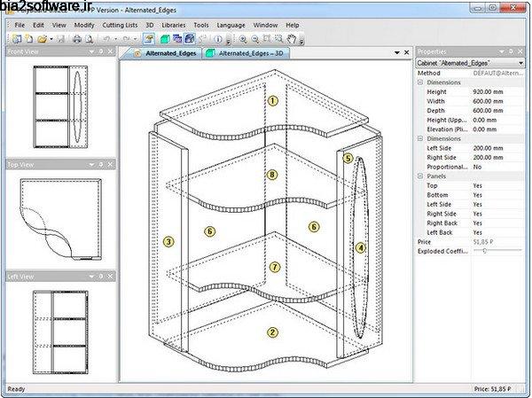Viewport: 532px width, 398px height.
Task: Click the Proportional 'No' value
Action: [x=477, y=167]
